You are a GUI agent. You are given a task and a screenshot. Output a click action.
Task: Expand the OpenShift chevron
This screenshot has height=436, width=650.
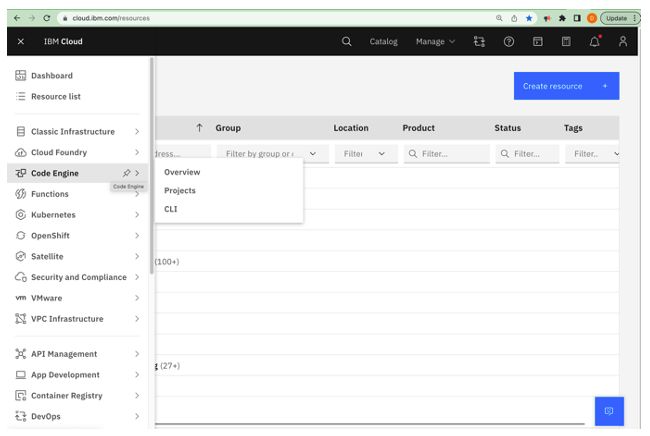(x=137, y=235)
